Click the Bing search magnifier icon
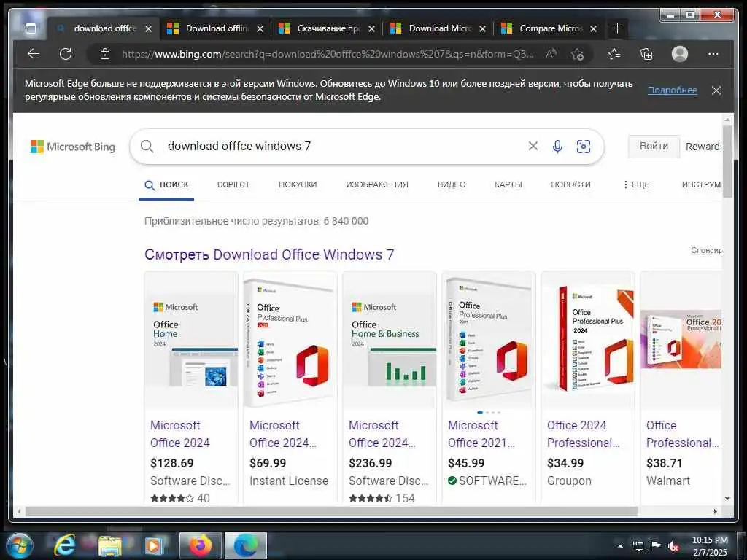 [147, 146]
